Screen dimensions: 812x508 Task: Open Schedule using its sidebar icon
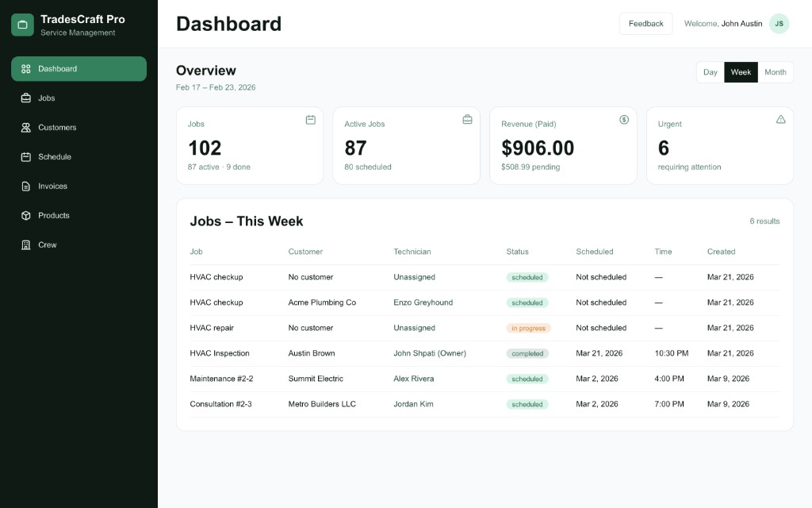coord(24,156)
